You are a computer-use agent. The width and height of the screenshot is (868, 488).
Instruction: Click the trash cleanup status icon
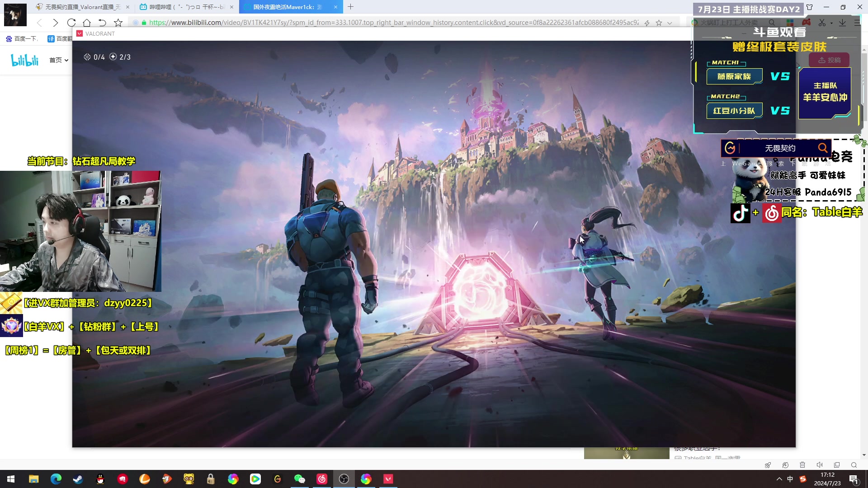(x=802, y=465)
